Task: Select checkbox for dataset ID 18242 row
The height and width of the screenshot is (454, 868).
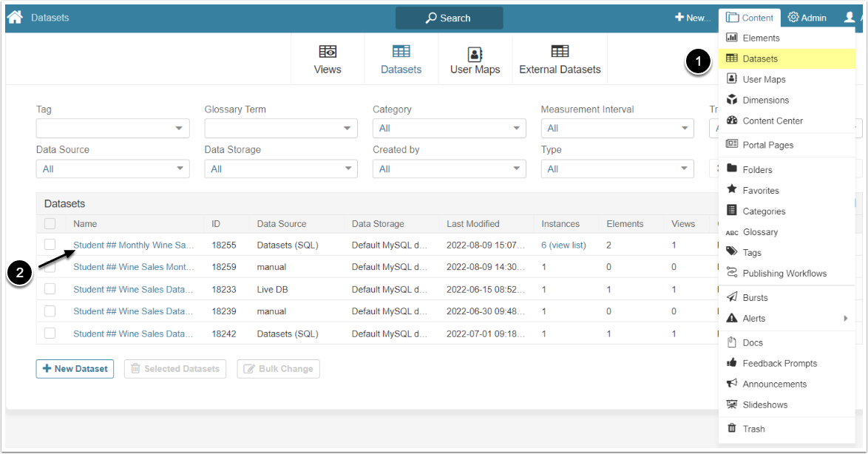Action: tap(50, 333)
